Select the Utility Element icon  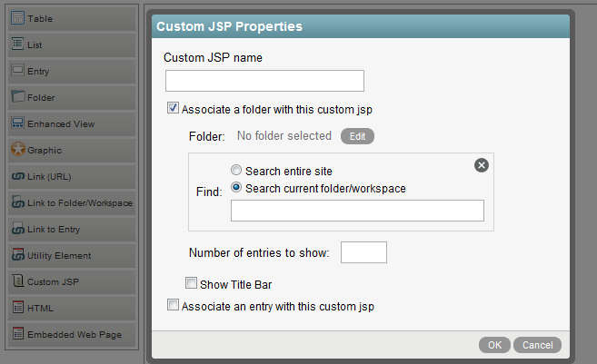coord(17,255)
